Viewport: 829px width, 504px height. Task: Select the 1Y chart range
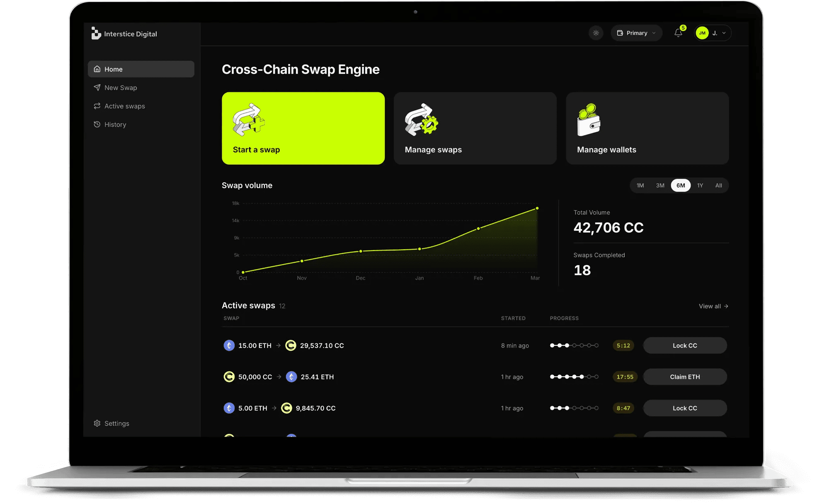(700, 186)
